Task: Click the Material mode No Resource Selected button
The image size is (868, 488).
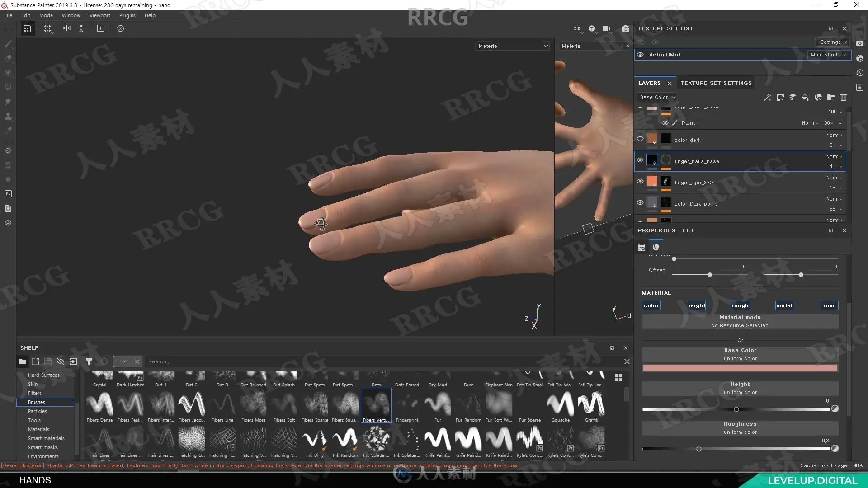Action: click(x=740, y=321)
